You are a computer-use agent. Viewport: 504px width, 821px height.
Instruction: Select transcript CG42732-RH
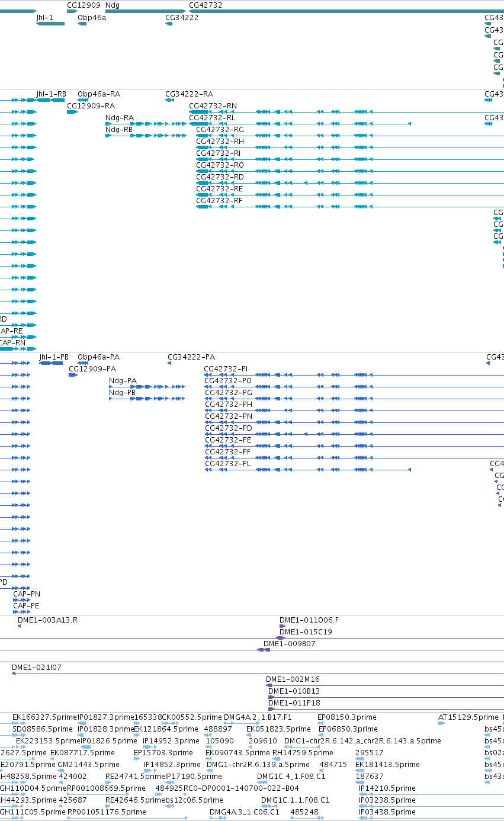pyautogui.click(x=220, y=141)
